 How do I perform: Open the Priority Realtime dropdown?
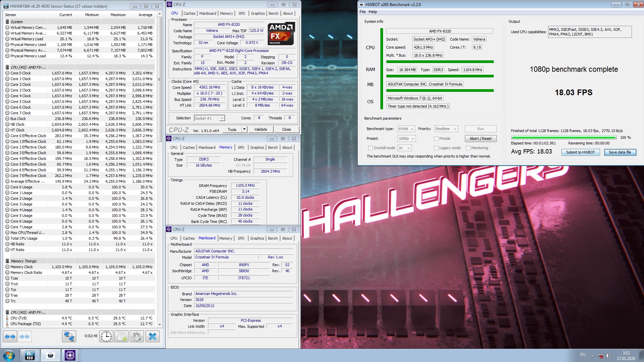tap(446, 129)
